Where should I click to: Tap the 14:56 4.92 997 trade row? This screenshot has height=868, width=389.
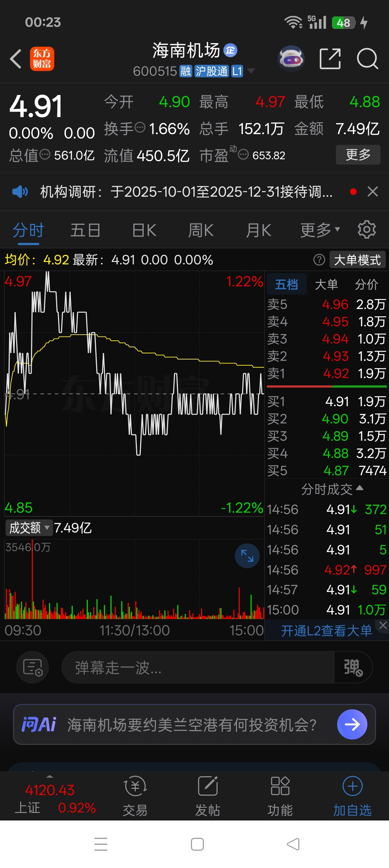pyautogui.click(x=327, y=570)
